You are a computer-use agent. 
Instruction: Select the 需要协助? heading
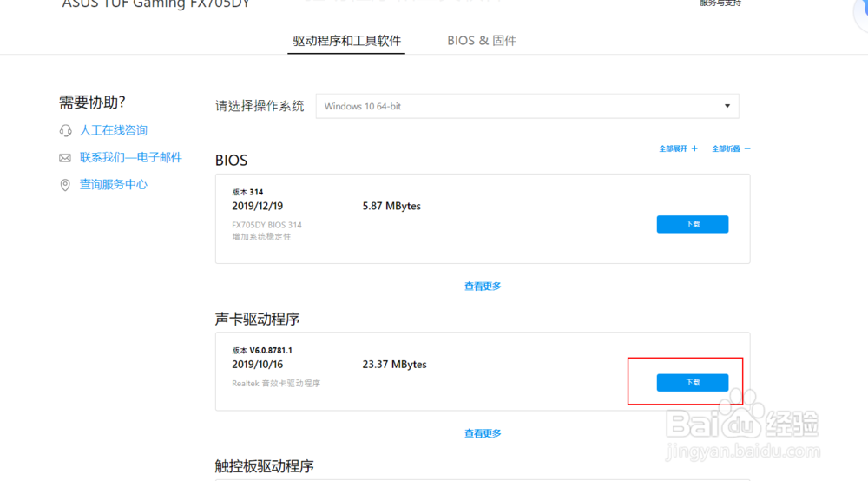[x=92, y=102]
